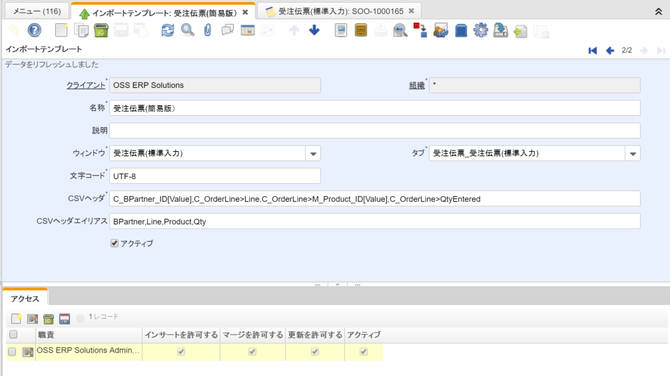Open chat with the speech bubbles icon
Image resolution: width=670 pixels, height=376 pixels.
point(228,30)
